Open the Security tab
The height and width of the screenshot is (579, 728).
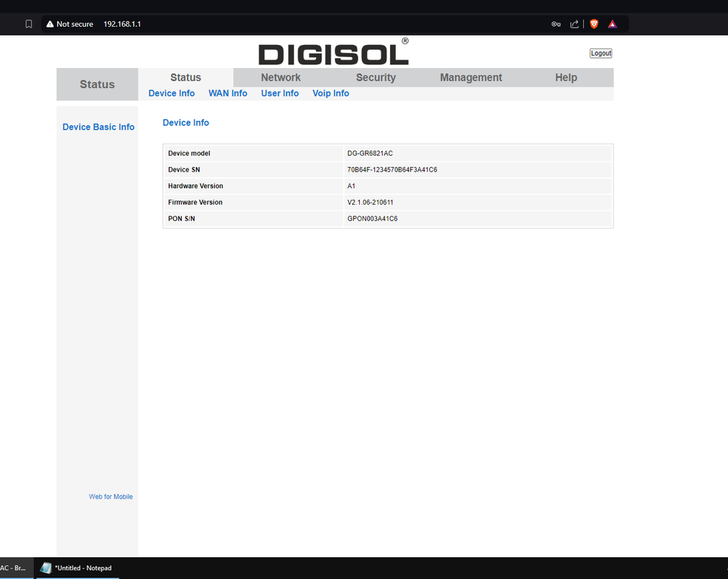(x=376, y=77)
